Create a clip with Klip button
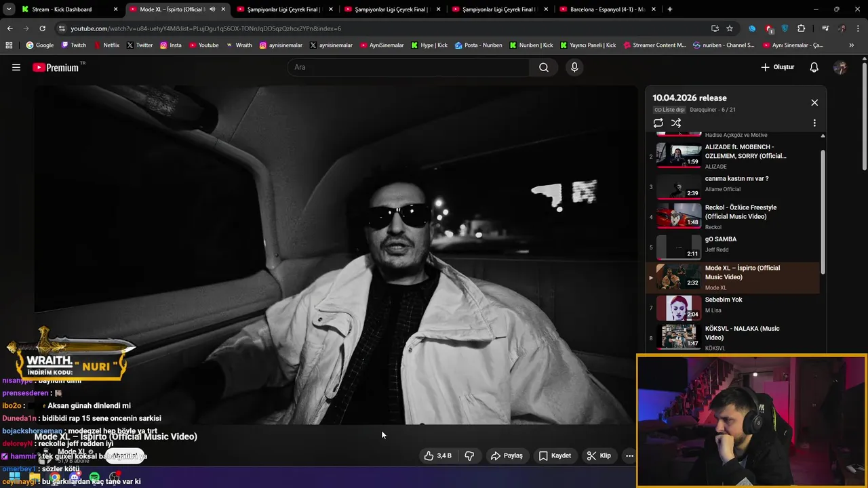Viewport: 868px width, 488px height. 599,455
